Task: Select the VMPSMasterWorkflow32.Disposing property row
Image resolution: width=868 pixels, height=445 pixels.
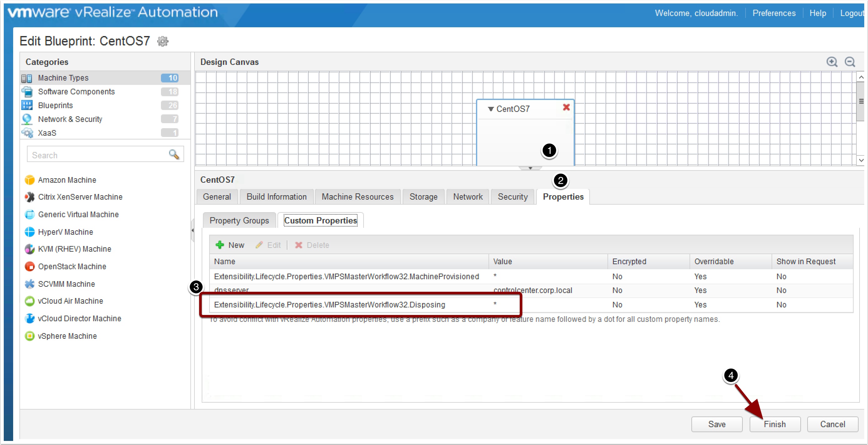Action: [531, 305]
